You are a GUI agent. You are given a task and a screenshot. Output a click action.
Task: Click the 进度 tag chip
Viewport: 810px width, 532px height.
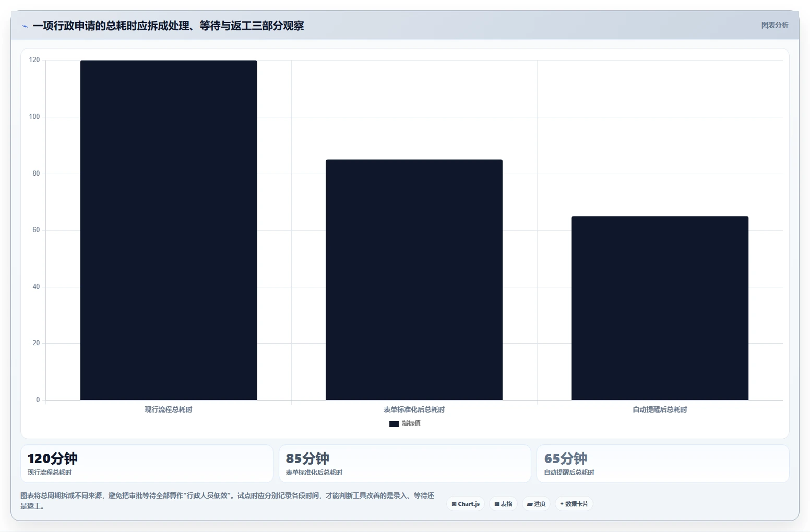pos(536,504)
